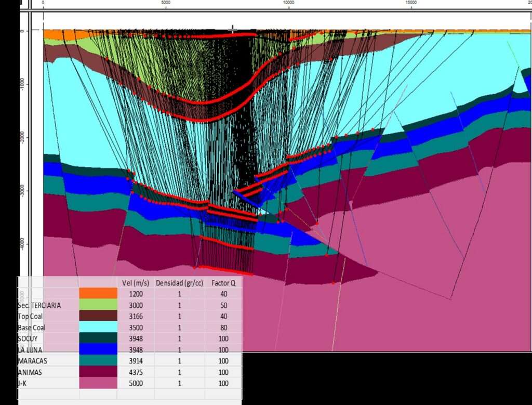Screen dimensions: 532x405
Task: Click velocity value 1200 in the table
Action: pos(136,294)
